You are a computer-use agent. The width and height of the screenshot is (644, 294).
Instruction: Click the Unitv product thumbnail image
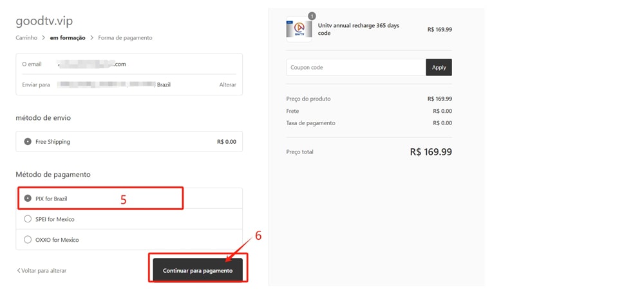click(299, 30)
